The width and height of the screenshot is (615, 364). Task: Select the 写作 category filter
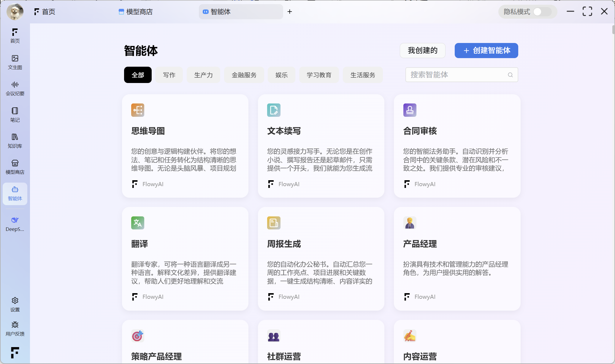pos(169,75)
